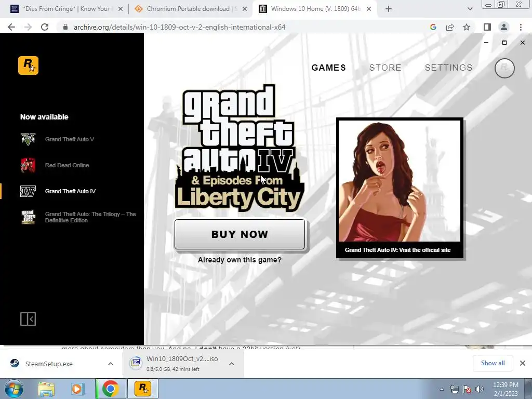Close the Chromium Portable download tab
Screen dimensions: 532x399
click(x=245, y=9)
